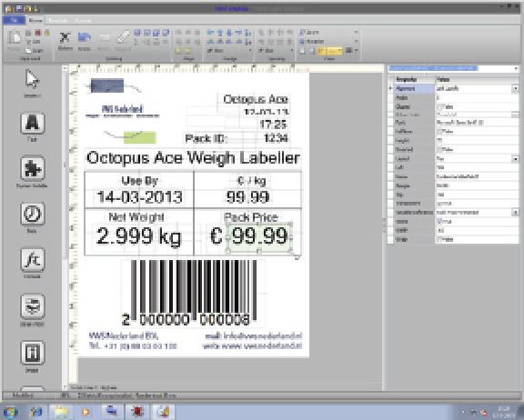524x420 pixels.
Task: Select the toolbox tool below the Formula tool
Action: click(x=33, y=306)
